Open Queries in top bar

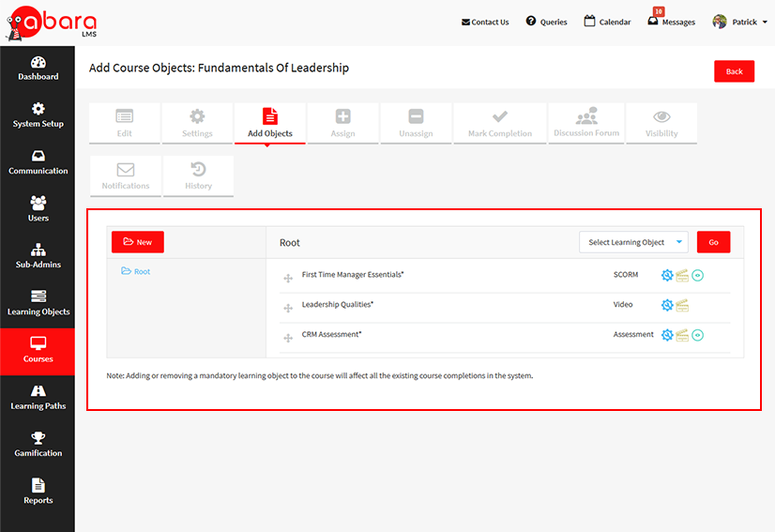546,22
